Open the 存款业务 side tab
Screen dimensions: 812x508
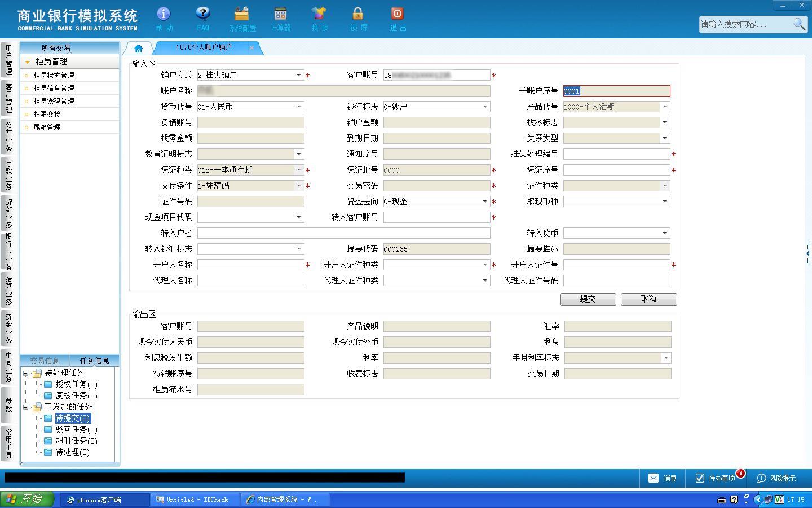click(x=8, y=174)
